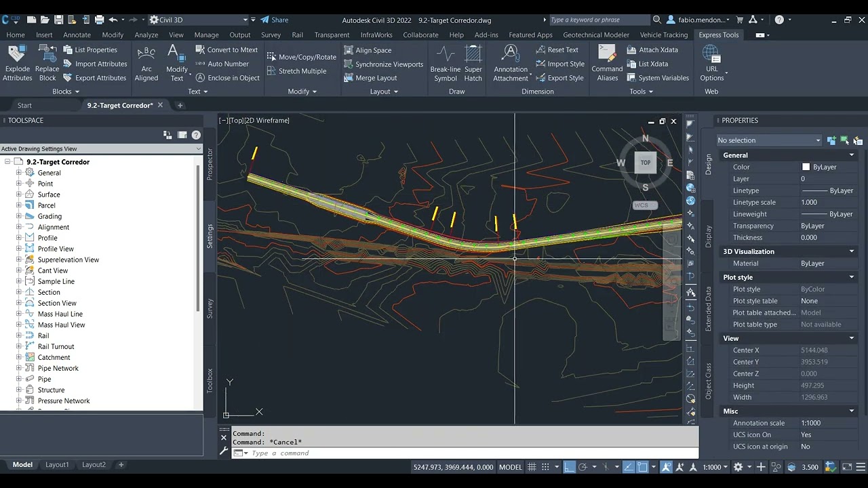The image size is (868, 488).
Task: Click the Clean Screen icon in status bar
Action: 846,467
